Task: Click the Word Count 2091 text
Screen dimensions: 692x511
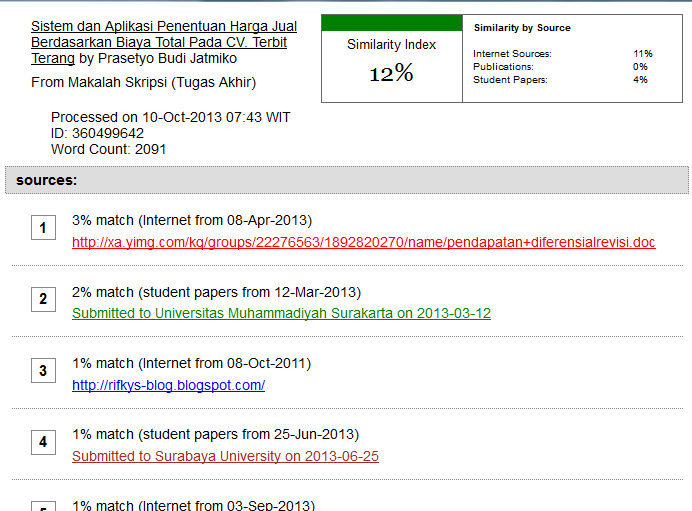Action: (x=109, y=149)
